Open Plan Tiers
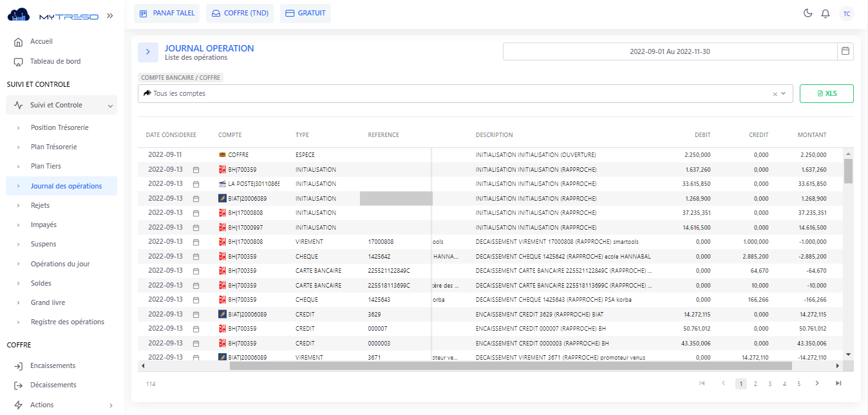Viewport: 868px width, 415px height. [x=46, y=166]
